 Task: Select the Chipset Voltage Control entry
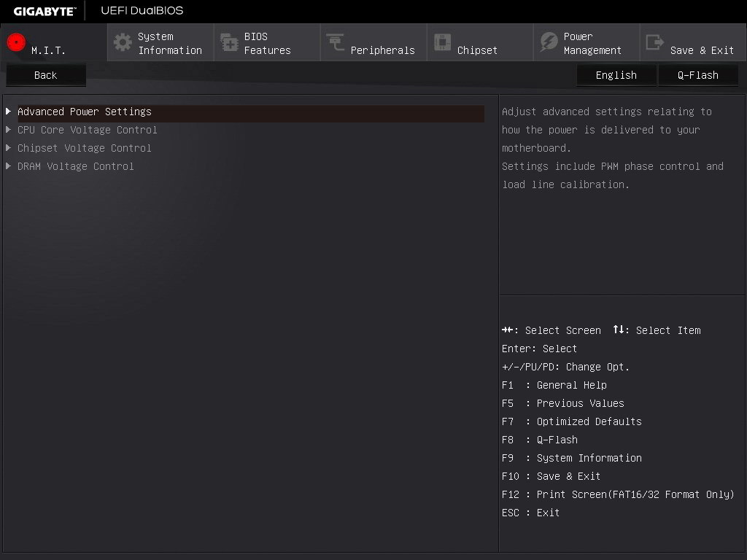(85, 148)
